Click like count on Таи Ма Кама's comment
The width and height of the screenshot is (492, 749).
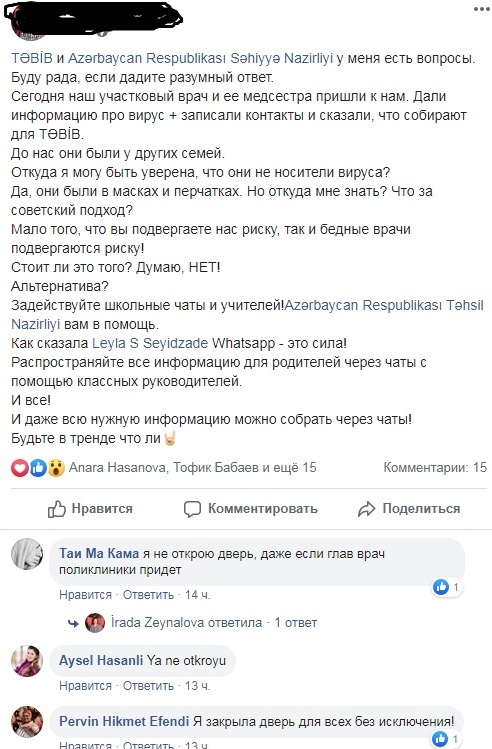pyautogui.click(x=447, y=587)
